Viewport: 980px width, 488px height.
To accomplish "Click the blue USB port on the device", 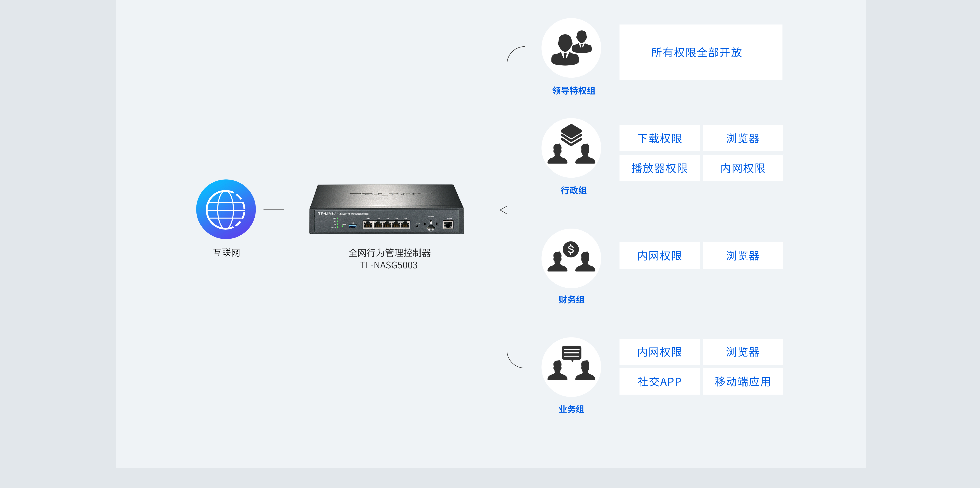I will pos(353,226).
